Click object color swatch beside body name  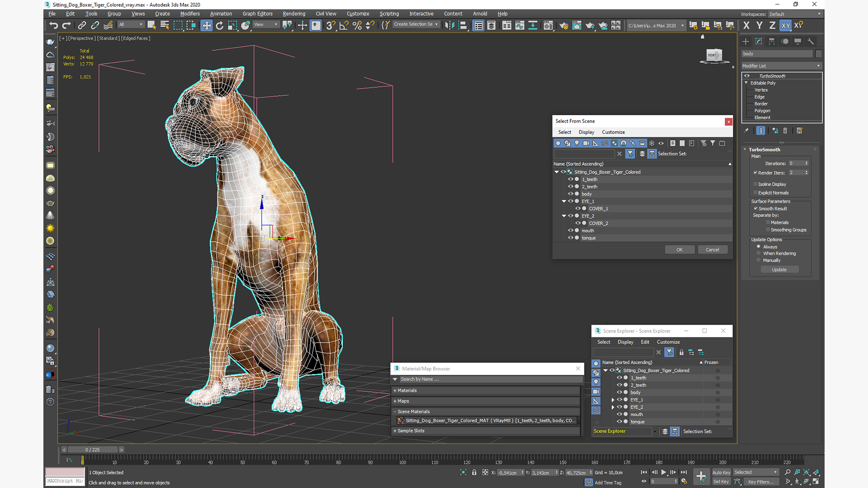click(818, 54)
